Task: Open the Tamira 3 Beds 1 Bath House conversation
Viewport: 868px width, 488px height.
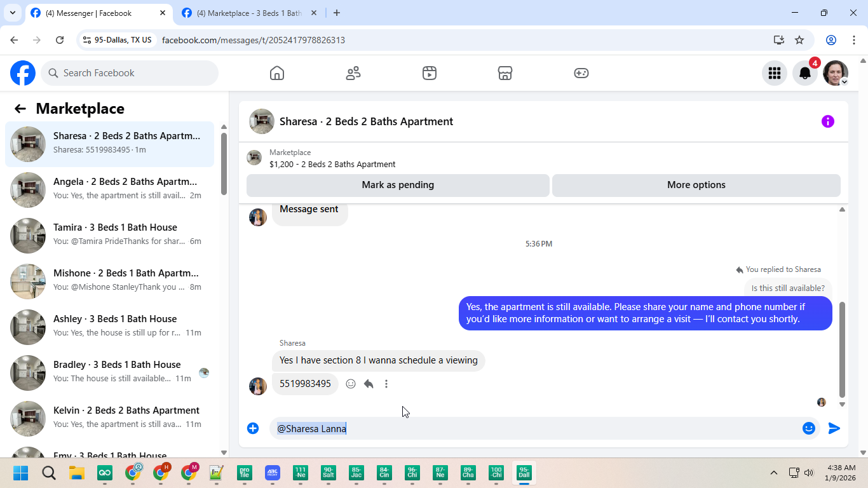Action: coord(110,236)
